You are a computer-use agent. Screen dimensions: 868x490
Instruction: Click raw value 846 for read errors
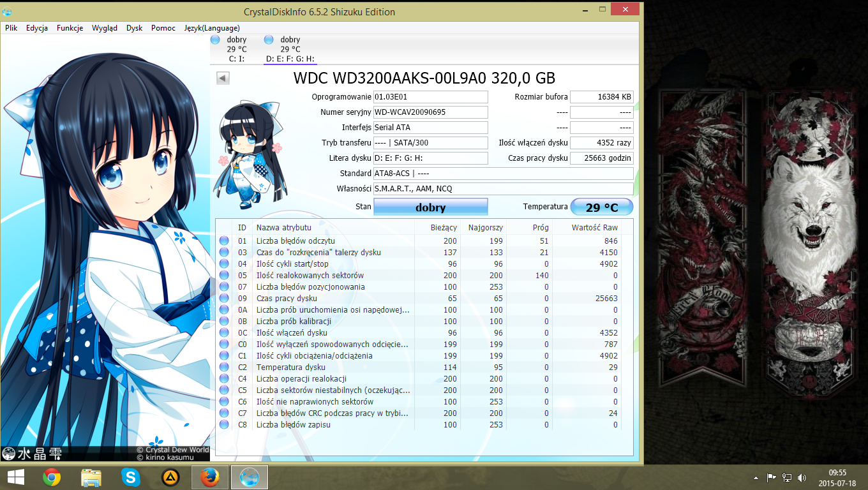pyautogui.click(x=611, y=241)
